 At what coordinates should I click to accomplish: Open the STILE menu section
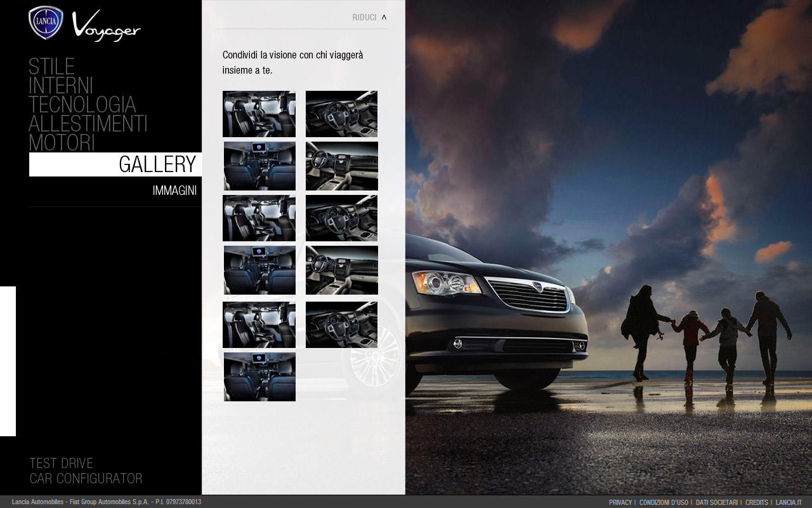(51, 67)
